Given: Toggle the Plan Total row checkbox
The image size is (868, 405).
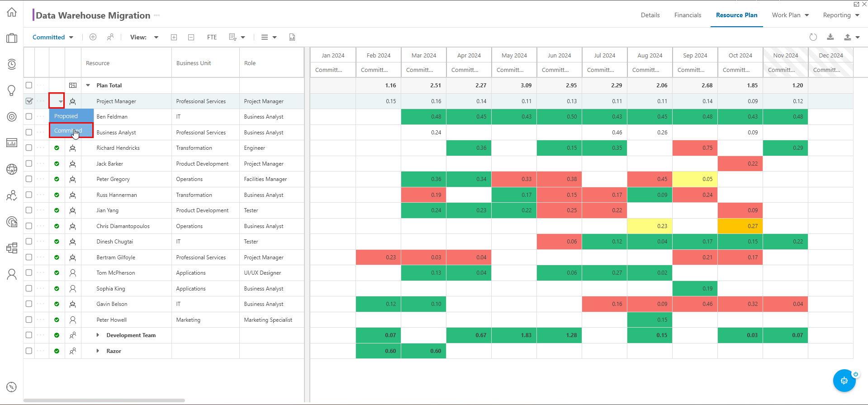Looking at the screenshot, I should [29, 85].
